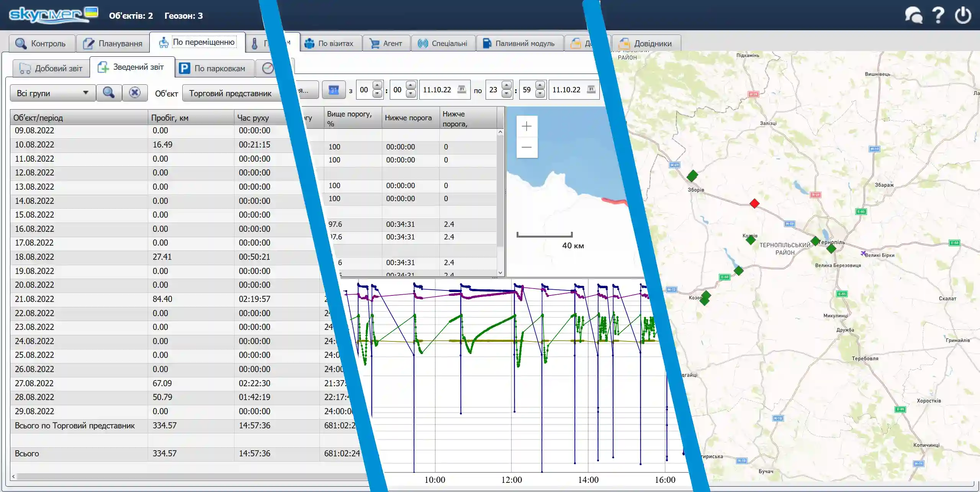980x492 pixels.
Task: Click the clear filter X button
Action: coord(134,93)
